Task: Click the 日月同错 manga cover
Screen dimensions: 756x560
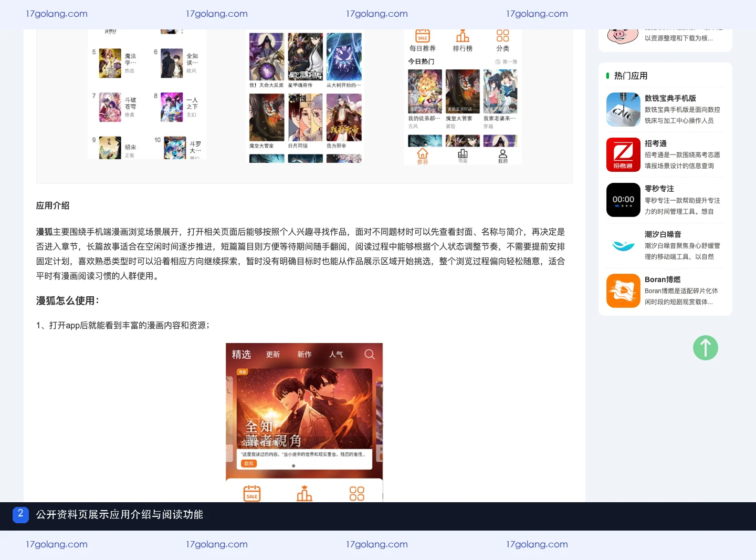Action: [x=306, y=117]
